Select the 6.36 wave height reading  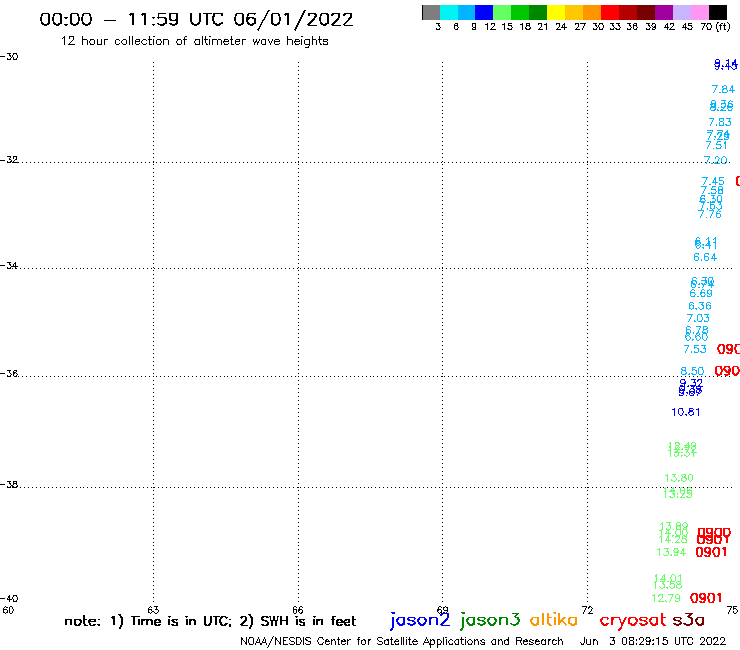coord(700,306)
